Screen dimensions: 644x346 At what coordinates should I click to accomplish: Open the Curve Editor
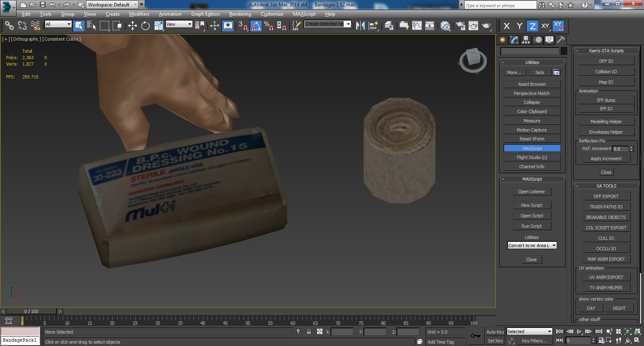(417, 26)
